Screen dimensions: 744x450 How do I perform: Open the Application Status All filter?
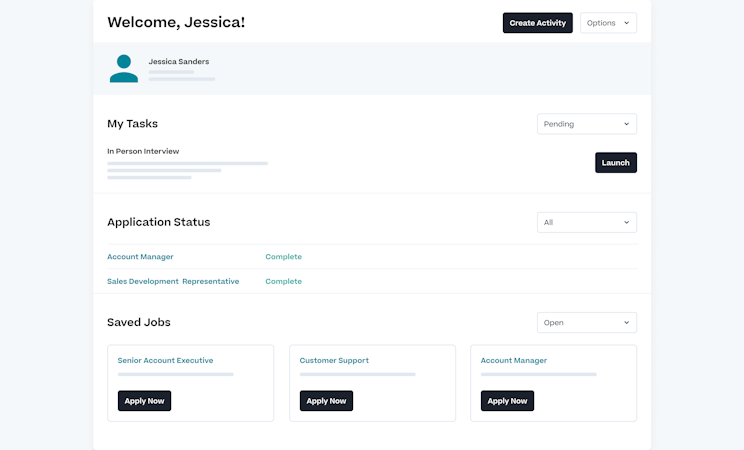point(586,222)
